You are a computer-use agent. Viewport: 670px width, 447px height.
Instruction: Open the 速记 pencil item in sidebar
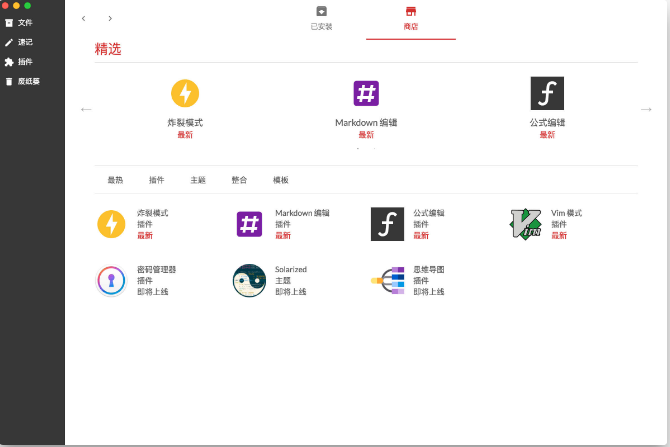tap(18, 42)
